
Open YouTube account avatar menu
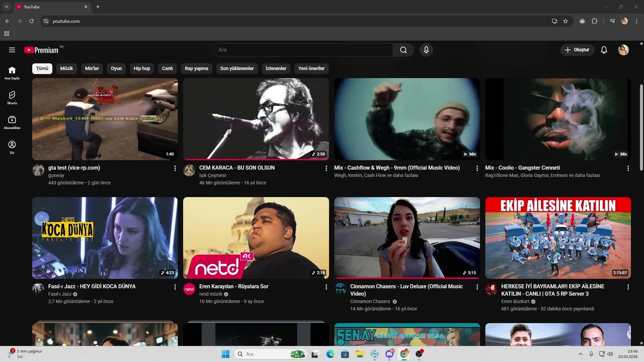point(623,50)
